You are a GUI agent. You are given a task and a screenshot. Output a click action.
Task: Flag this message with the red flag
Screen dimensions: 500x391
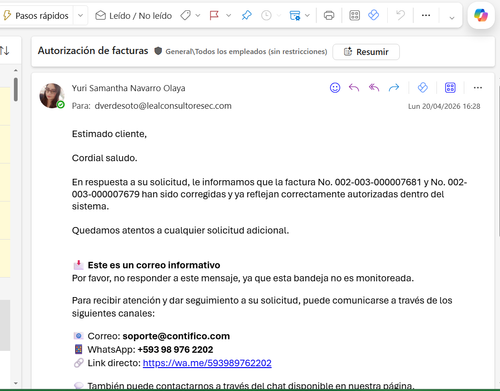[214, 15]
